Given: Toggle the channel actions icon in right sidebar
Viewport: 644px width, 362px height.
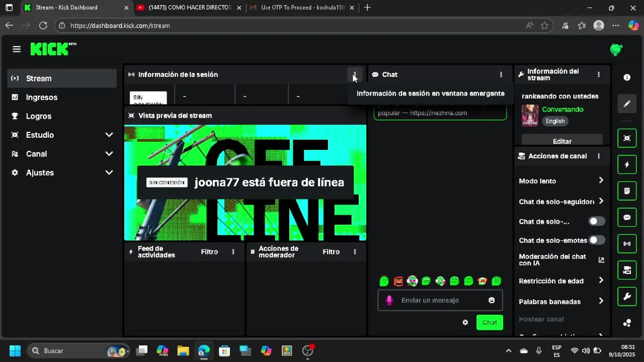Looking at the screenshot, I should coord(627,270).
